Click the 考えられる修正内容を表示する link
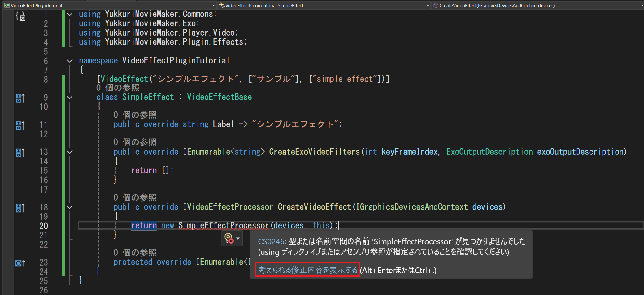The image size is (644, 295). [x=308, y=270]
